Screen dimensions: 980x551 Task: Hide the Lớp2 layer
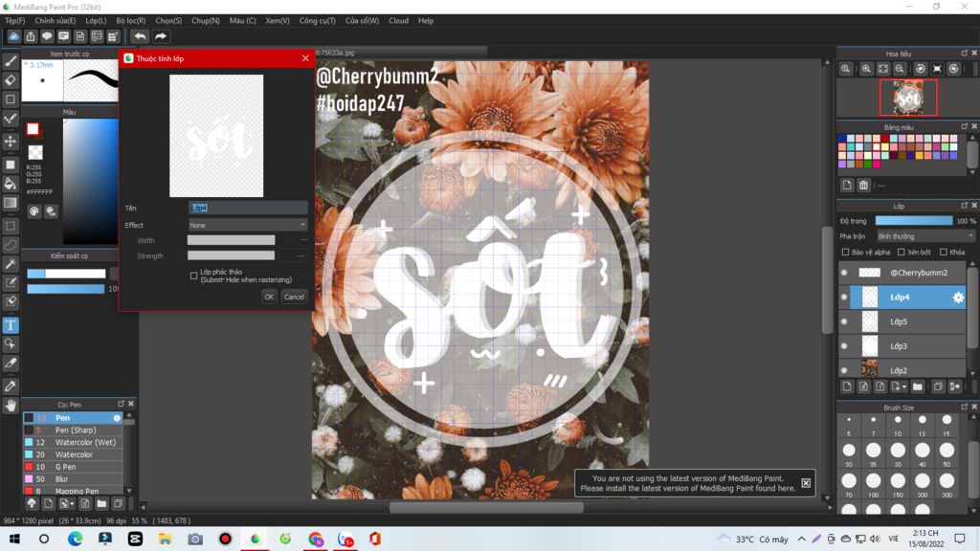(844, 370)
